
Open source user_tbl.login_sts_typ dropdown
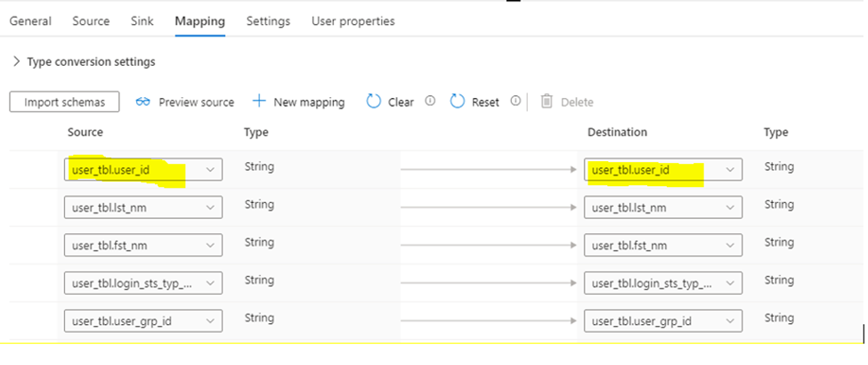tap(210, 283)
